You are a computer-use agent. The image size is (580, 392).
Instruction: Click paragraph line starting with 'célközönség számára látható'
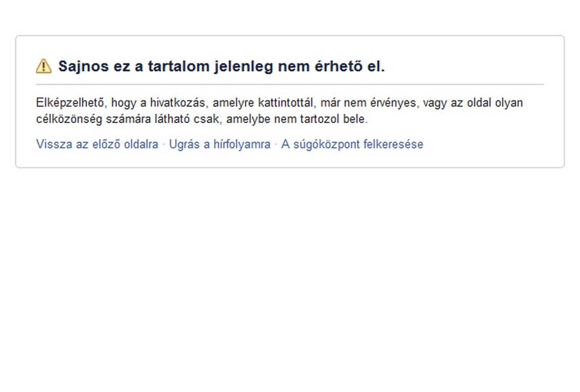coord(202,119)
